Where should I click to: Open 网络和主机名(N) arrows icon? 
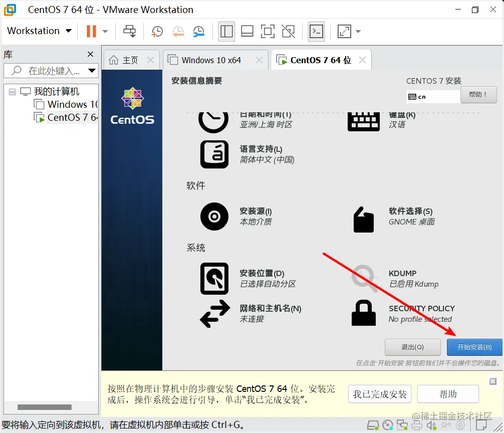tap(215, 314)
